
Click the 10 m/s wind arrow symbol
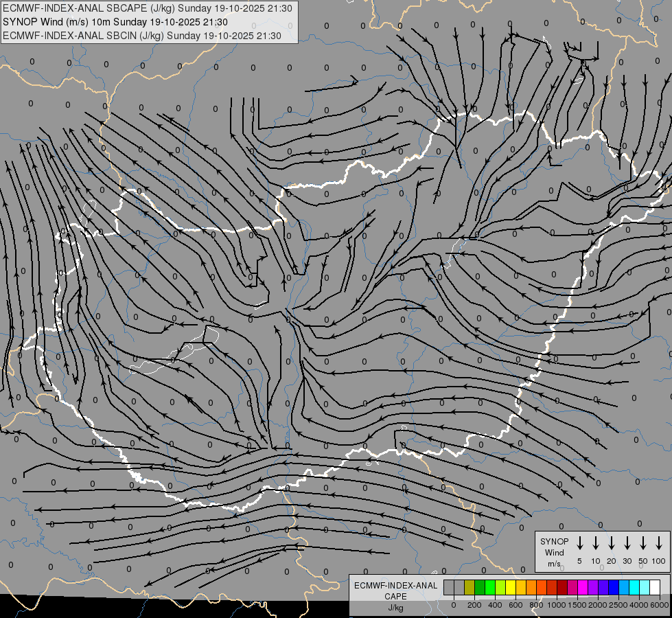(x=595, y=543)
